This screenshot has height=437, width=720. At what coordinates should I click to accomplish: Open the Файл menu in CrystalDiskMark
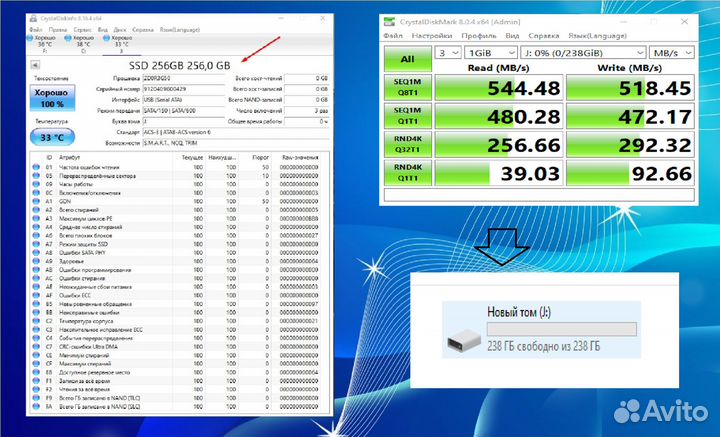coord(393,35)
